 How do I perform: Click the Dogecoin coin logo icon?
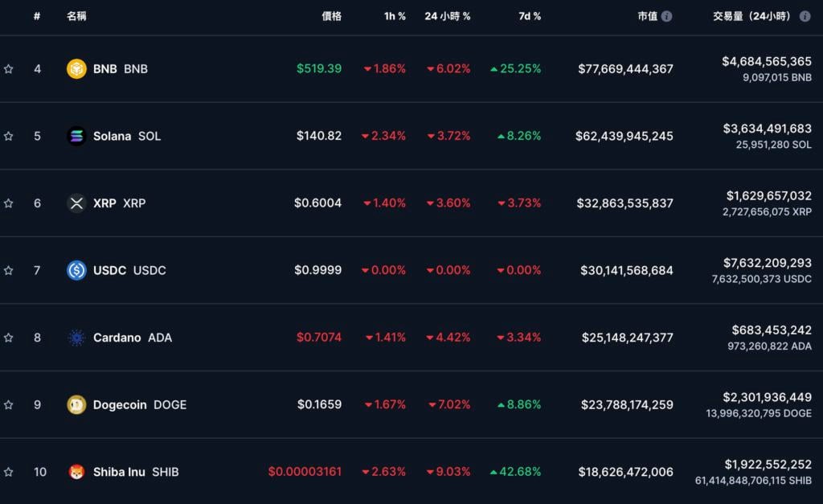(x=76, y=405)
